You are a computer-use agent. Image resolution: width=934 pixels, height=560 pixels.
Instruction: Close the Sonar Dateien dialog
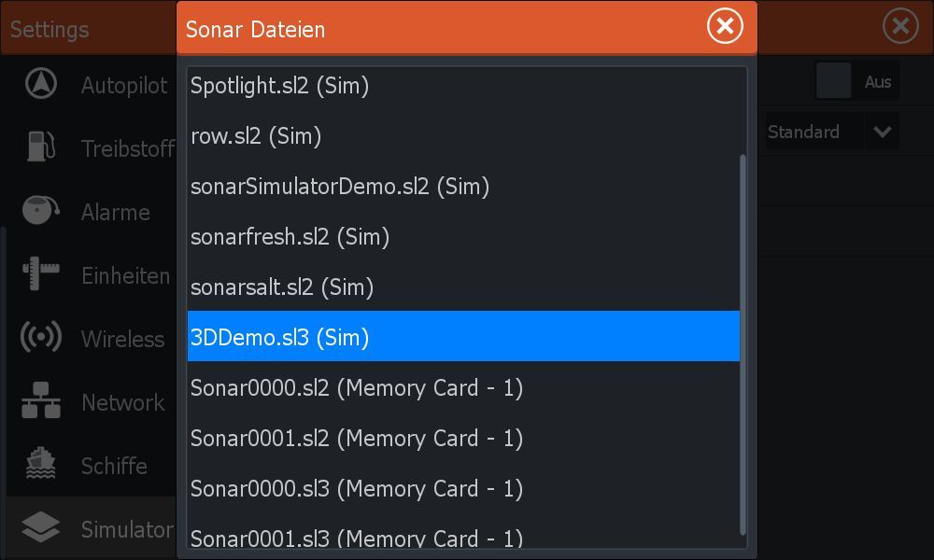pyautogui.click(x=725, y=27)
